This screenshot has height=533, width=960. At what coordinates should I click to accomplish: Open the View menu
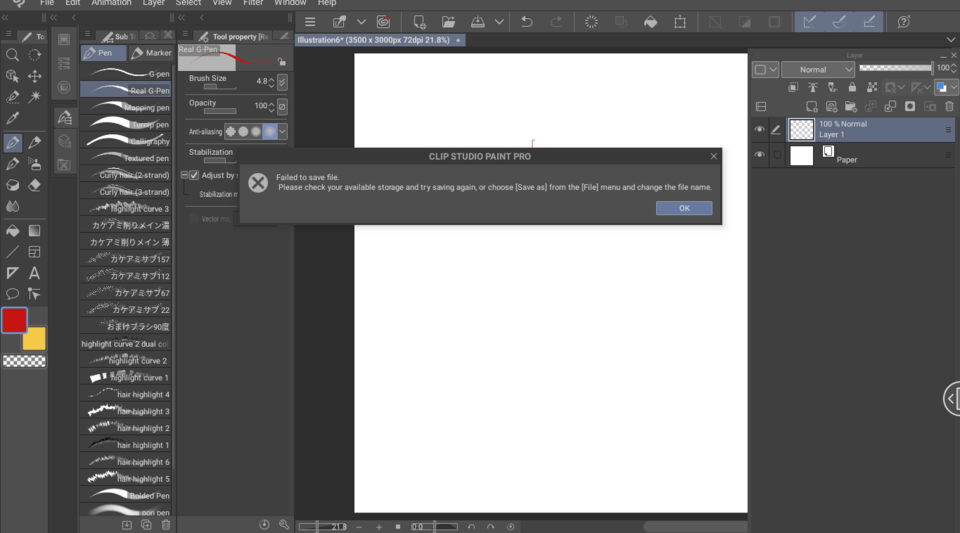[x=222, y=3]
